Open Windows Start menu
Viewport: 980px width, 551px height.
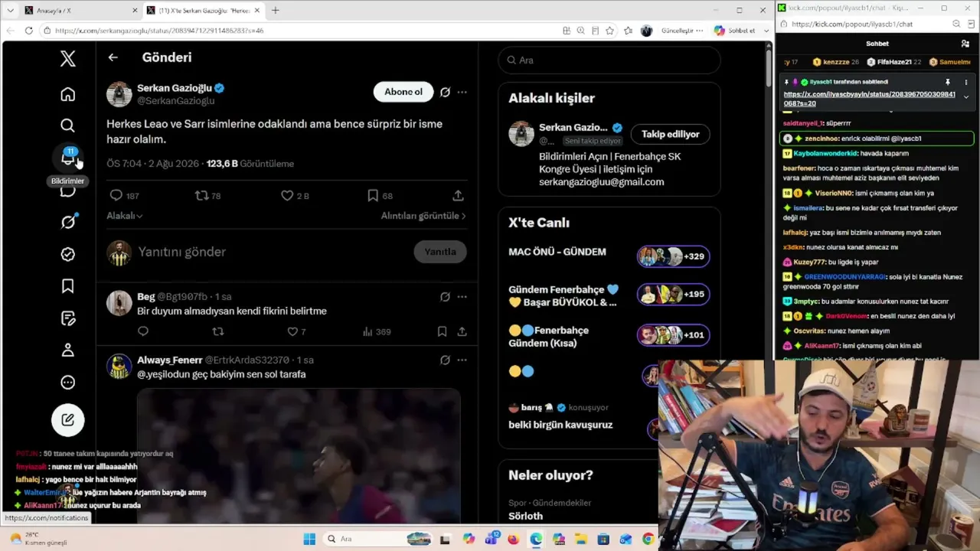click(x=309, y=540)
